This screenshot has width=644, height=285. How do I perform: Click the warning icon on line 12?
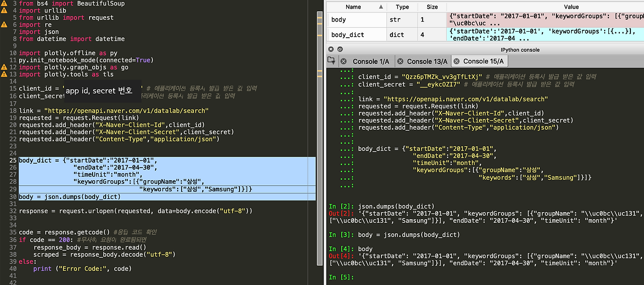click(4, 67)
